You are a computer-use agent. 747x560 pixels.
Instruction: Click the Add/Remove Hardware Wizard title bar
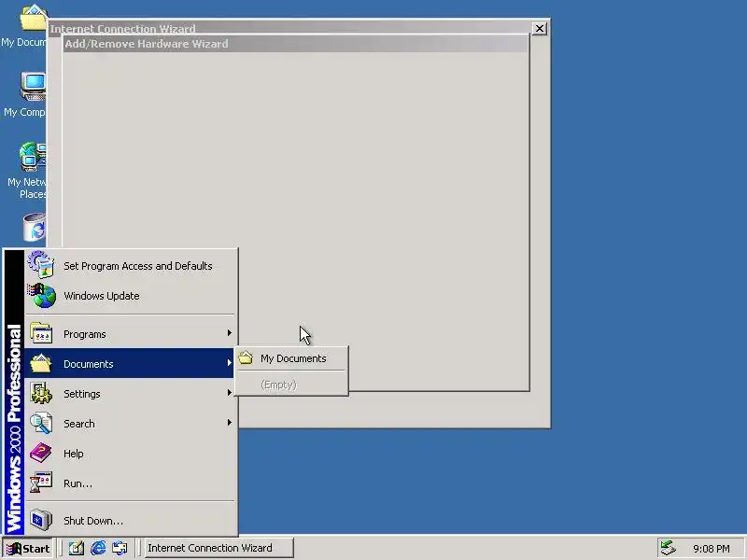tap(295, 44)
